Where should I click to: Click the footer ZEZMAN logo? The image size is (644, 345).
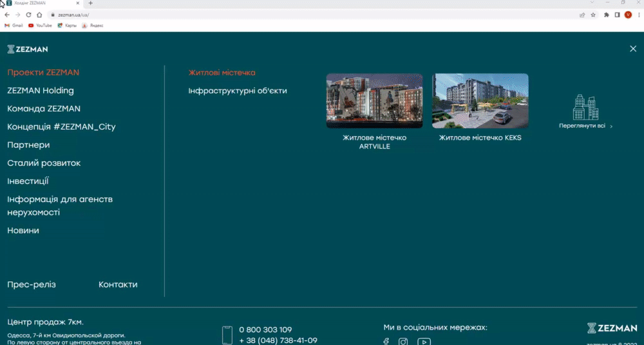[x=612, y=328]
